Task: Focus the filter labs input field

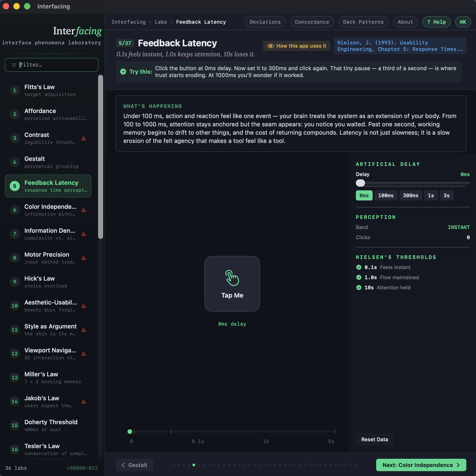Action: 57,65
